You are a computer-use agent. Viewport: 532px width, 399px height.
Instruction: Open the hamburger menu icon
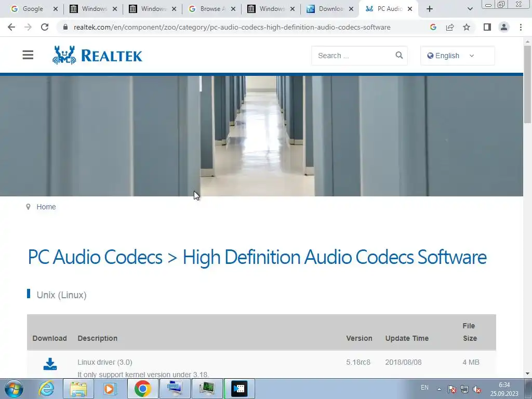28,55
